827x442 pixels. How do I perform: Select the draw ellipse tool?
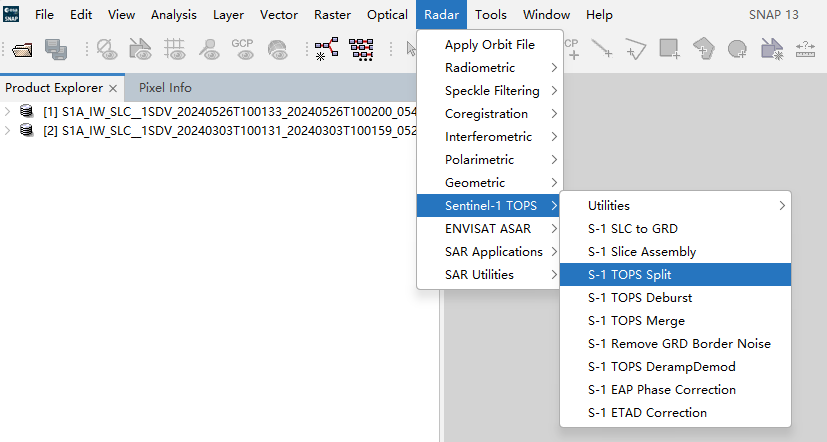pyautogui.click(x=737, y=49)
